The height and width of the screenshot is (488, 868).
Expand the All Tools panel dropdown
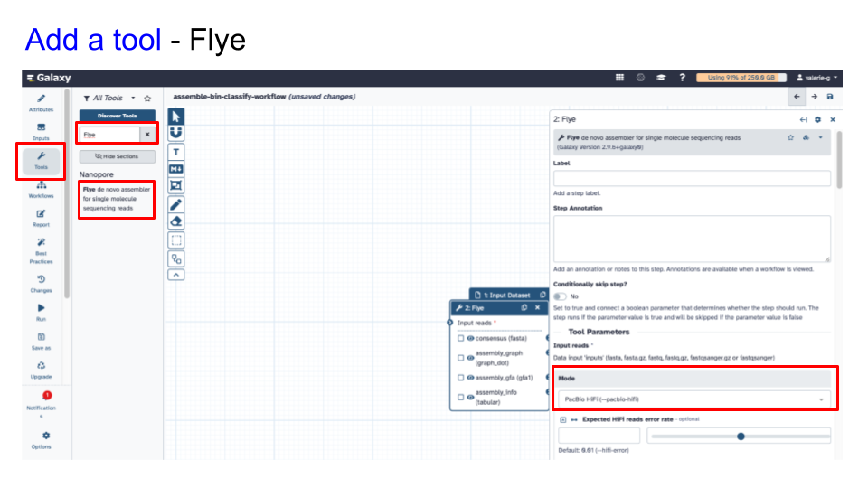pyautogui.click(x=133, y=98)
